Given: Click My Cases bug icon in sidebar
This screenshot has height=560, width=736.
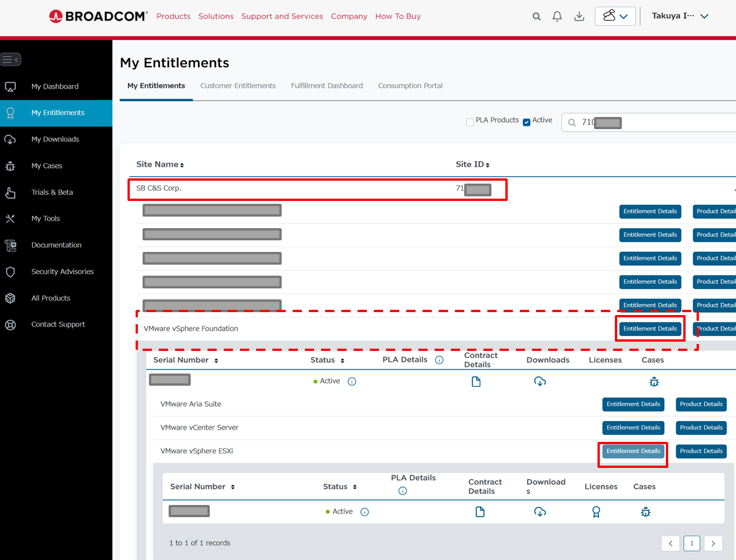Looking at the screenshot, I should click(10, 166).
